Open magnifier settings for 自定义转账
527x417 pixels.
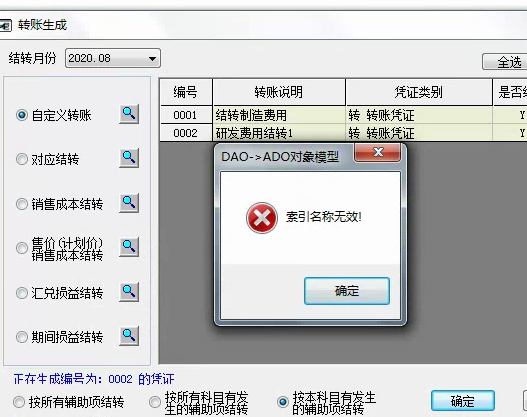pyautogui.click(x=129, y=114)
